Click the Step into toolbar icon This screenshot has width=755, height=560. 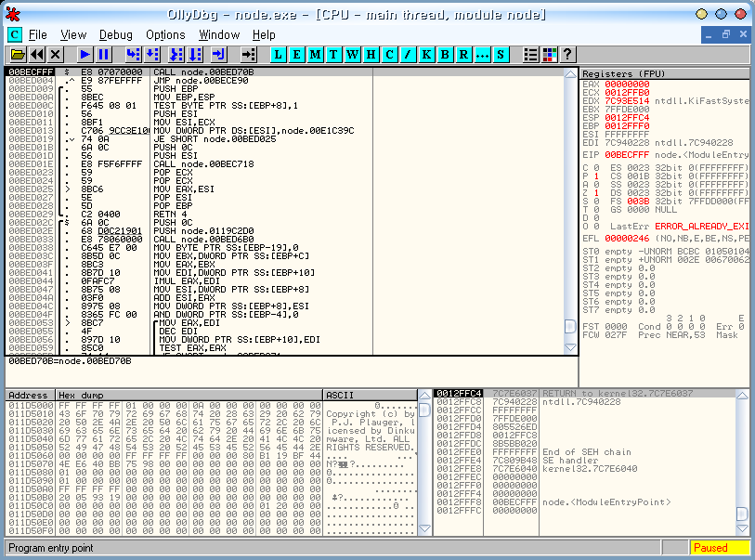133,55
